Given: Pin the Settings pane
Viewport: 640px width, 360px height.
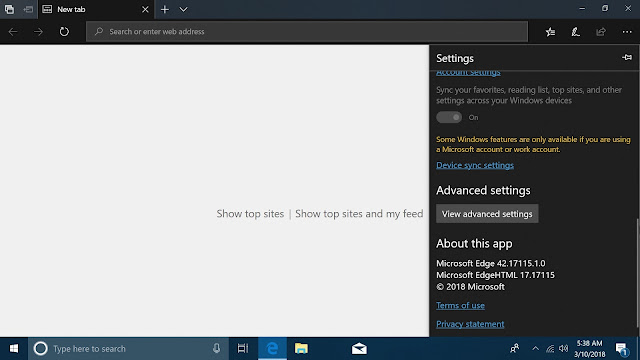Looking at the screenshot, I should [x=627, y=58].
